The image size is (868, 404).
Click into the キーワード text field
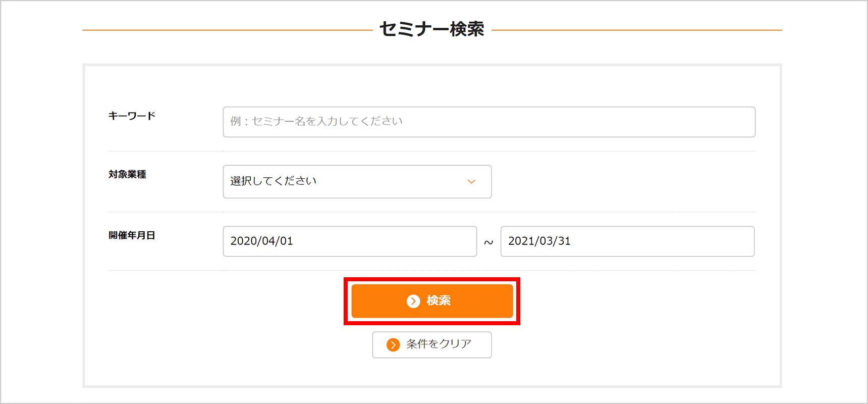coord(489,122)
